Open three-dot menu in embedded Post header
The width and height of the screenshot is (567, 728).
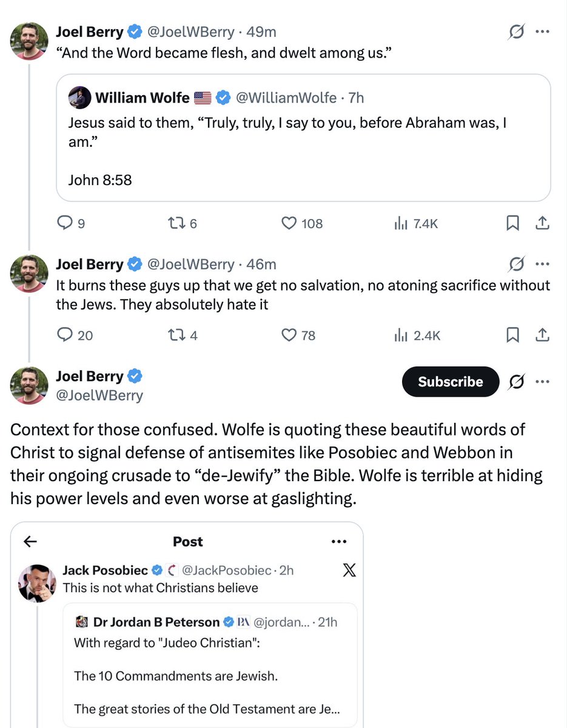point(338,541)
